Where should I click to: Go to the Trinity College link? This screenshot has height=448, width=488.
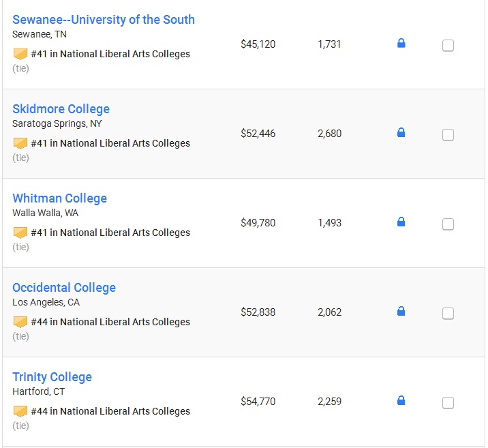tap(52, 377)
